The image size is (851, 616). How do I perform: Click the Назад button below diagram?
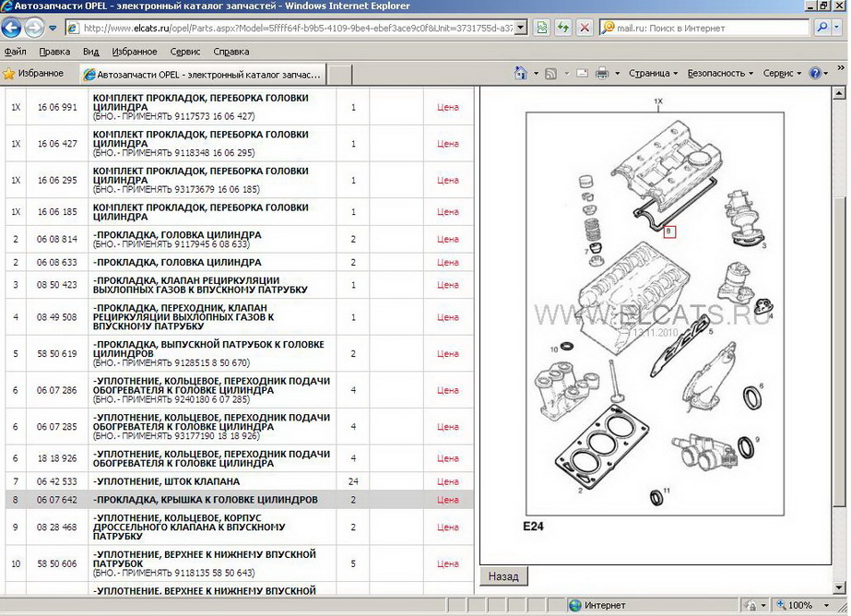pyautogui.click(x=503, y=576)
